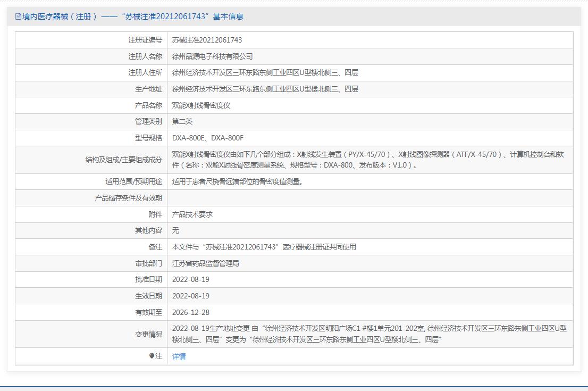The height and width of the screenshot is (391, 588).
Task: Select model spec DXA-800E、DXA-800F
Action: coord(208,138)
